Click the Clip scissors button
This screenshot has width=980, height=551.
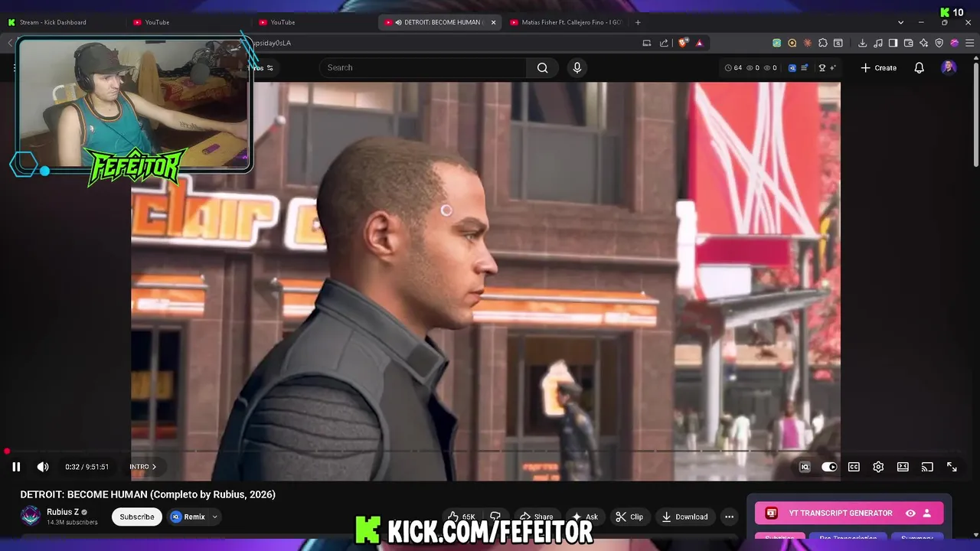coord(629,517)
